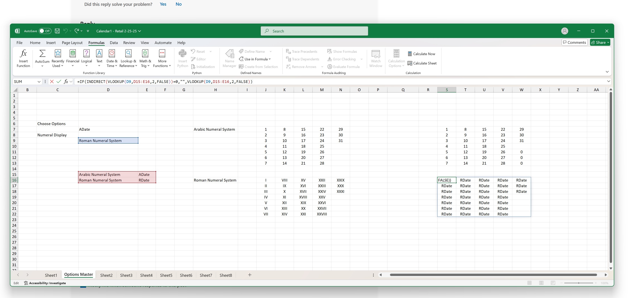Click the Comments button
Image resolution: width=644 pixels, height=298 pixels.
[574, 42]
